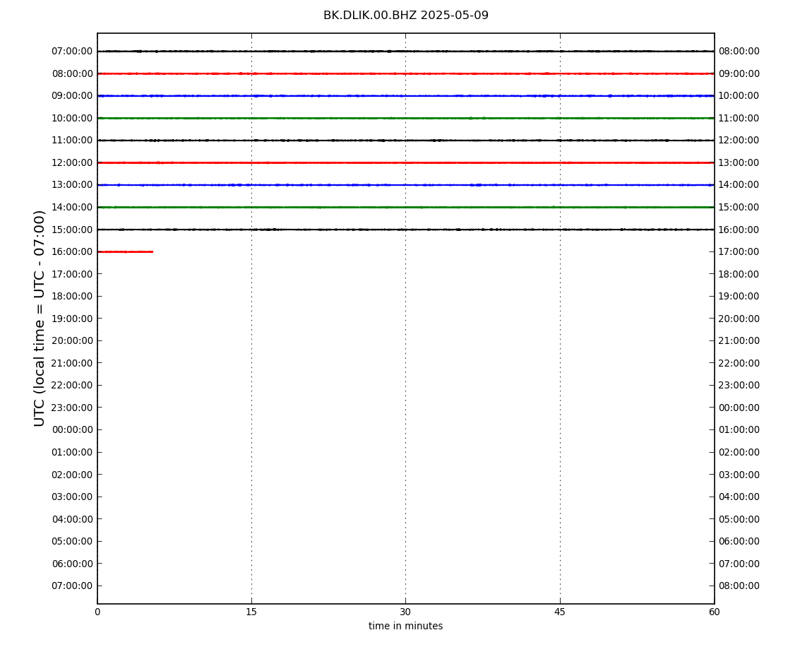Select the right-axis time label 01:00:00

(x=739, y=429)
